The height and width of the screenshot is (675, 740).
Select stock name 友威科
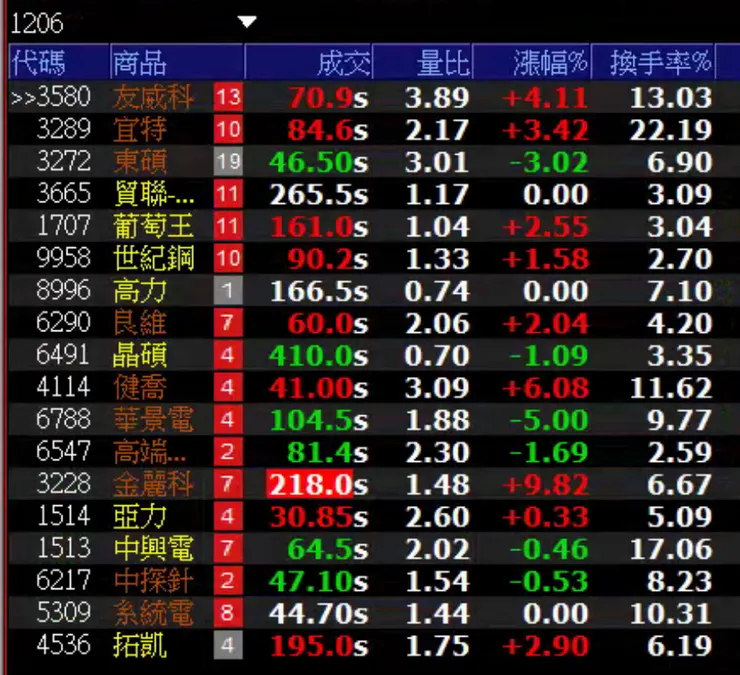[x=153, y=97]
